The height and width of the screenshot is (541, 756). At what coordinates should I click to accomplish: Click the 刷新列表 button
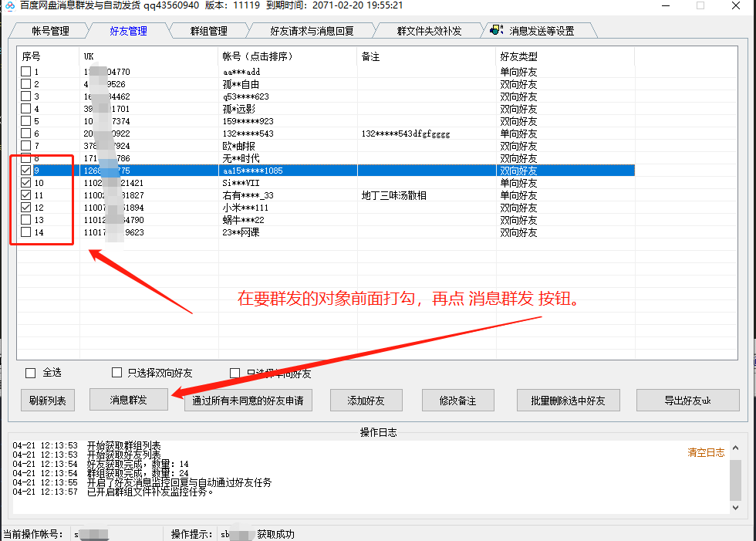click(x=47, y=400)
